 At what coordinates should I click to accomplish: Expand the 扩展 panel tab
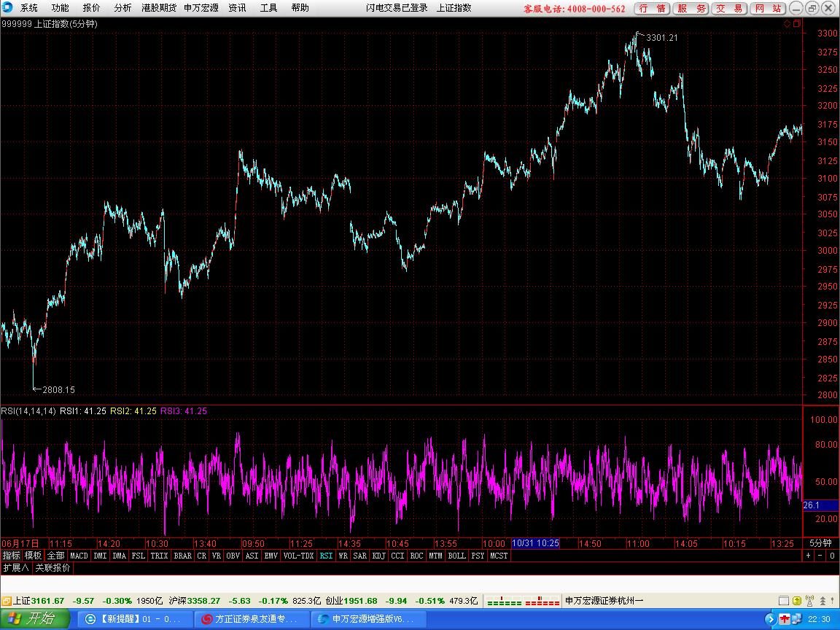pos(16,567)
